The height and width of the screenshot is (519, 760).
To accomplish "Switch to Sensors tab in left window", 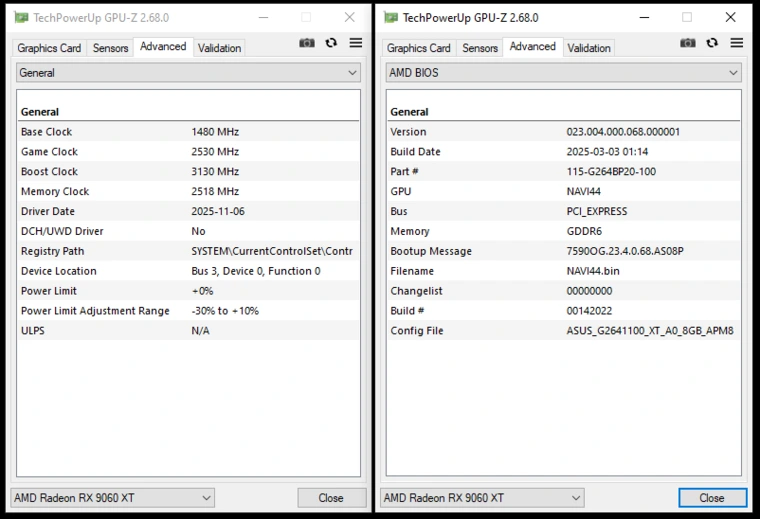I will coord(110,48).
